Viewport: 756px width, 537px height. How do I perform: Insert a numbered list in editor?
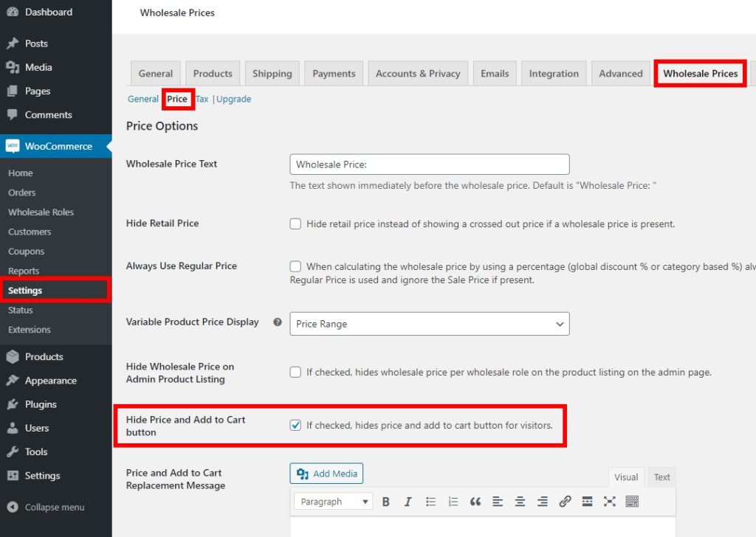453,502
